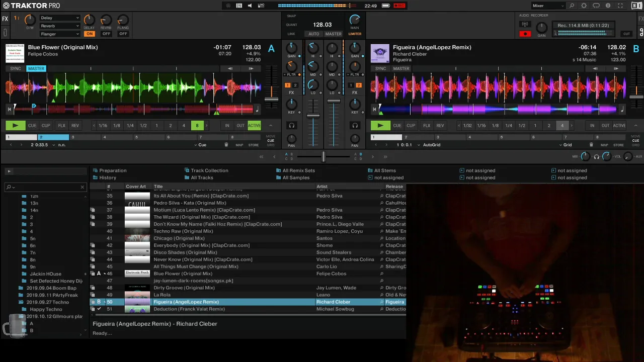Toggle broadcast antenna icon in Audio Recorder
The width and height of the screenshot is (644, 362).
click(525, 24)
